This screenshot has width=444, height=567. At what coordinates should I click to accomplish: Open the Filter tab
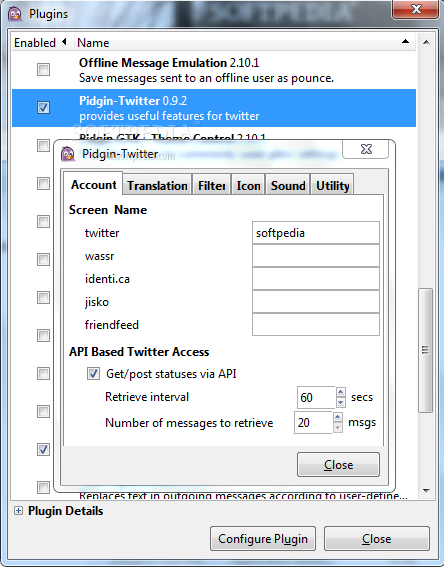point(212,186)
